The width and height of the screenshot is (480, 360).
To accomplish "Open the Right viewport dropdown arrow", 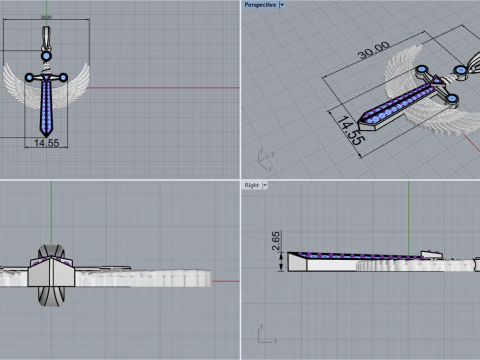I will pos(265,185).
